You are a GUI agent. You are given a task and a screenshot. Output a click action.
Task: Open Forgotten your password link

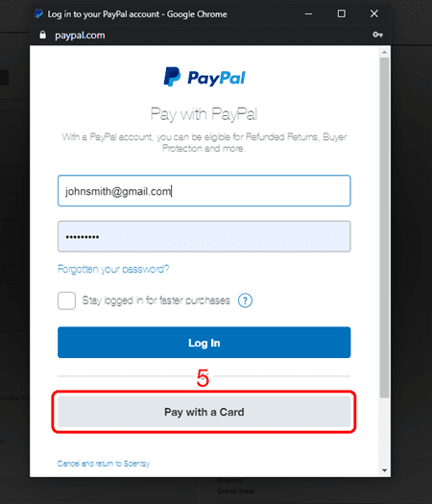(113, 269)
